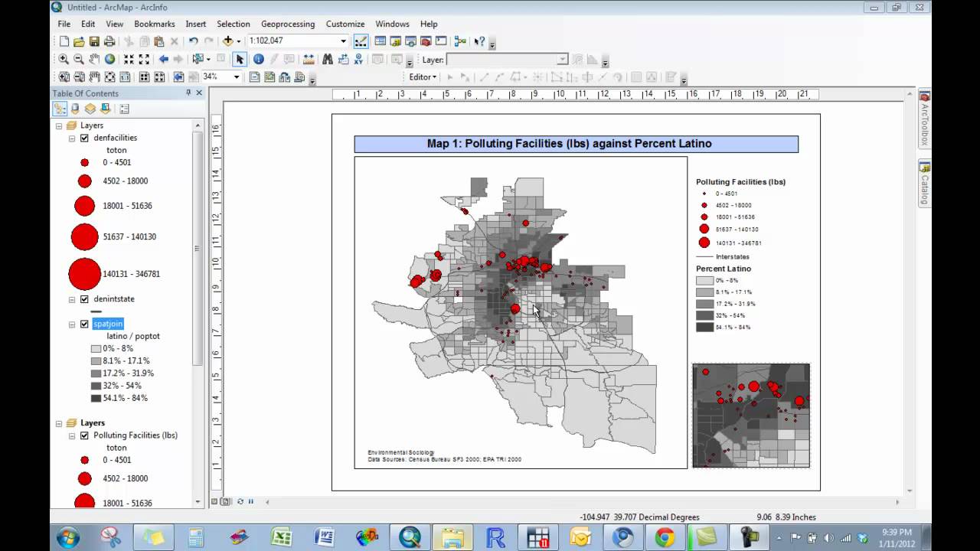Image resolution: width=980 pixels, height=551 pixels.
Task: Click the 54.1% - 84% dark swatch in Table Of Contents
Action: pyautogui.click(x=96, y=398)
